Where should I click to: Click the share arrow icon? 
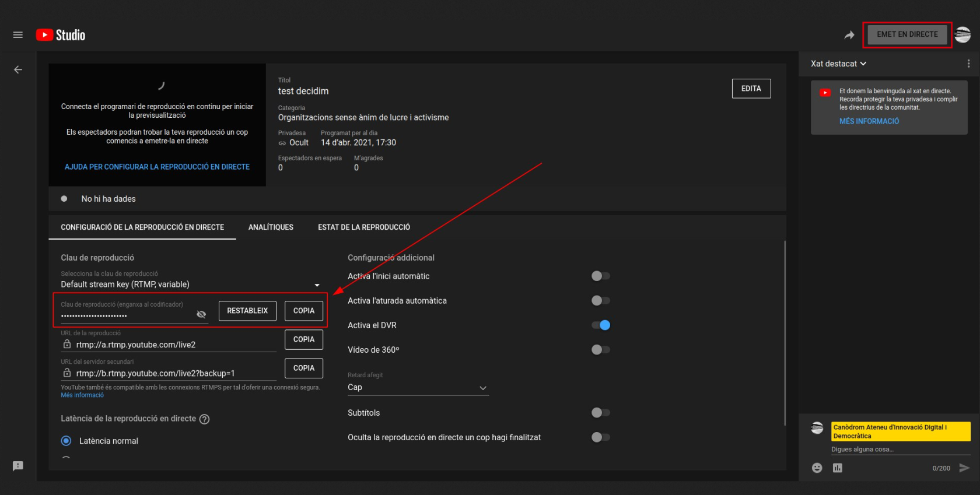click(x=849, y=35)
